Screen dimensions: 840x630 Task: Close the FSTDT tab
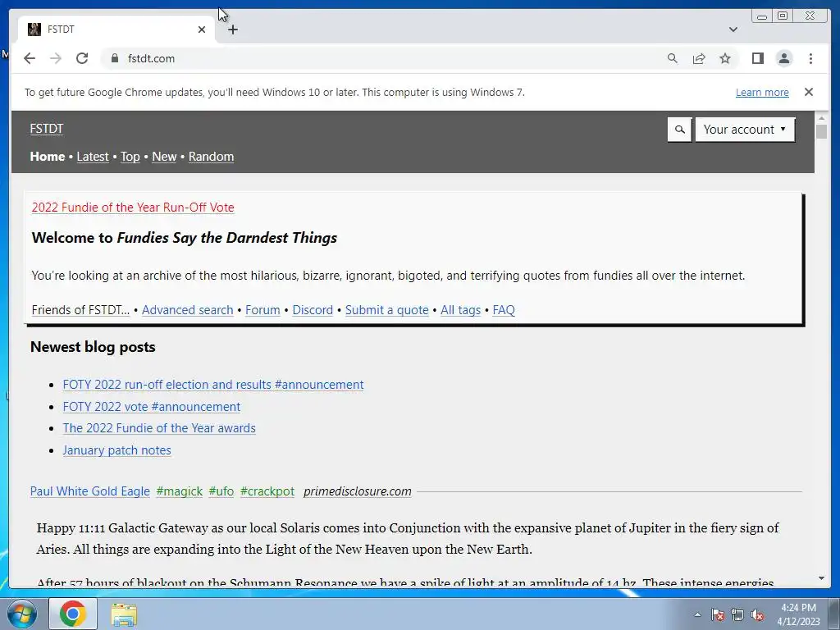pos(202,30)
